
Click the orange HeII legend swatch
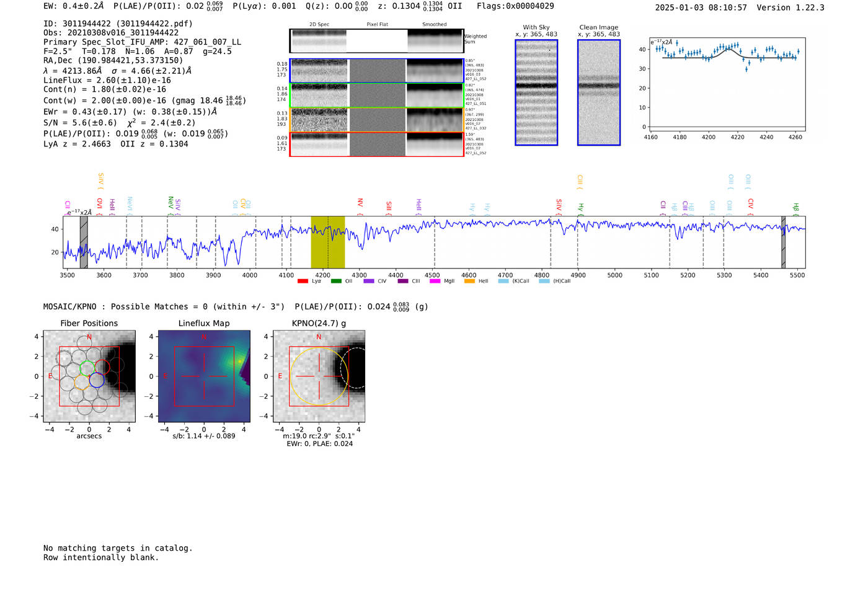(469, 282)
